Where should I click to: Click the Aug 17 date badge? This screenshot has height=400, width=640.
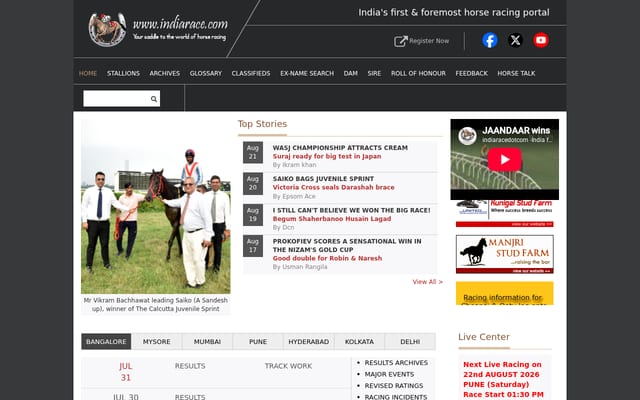coord(253,246)
